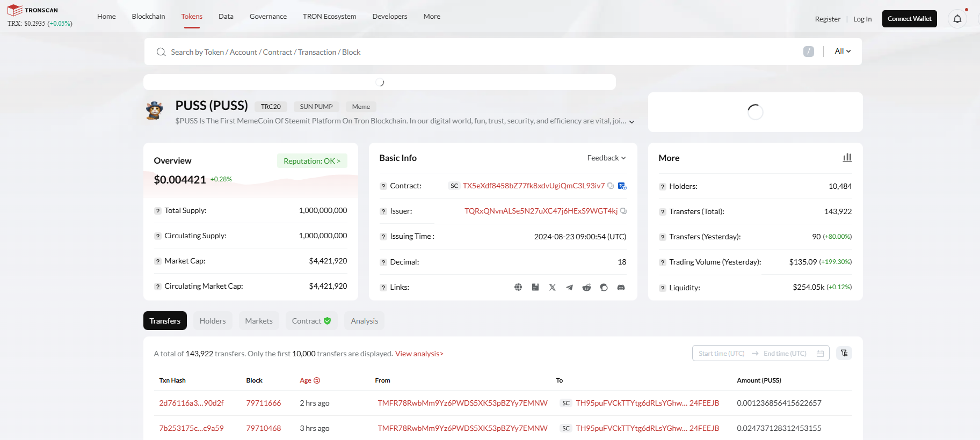Switch to the Analysis tab

[x=365, y=321]
